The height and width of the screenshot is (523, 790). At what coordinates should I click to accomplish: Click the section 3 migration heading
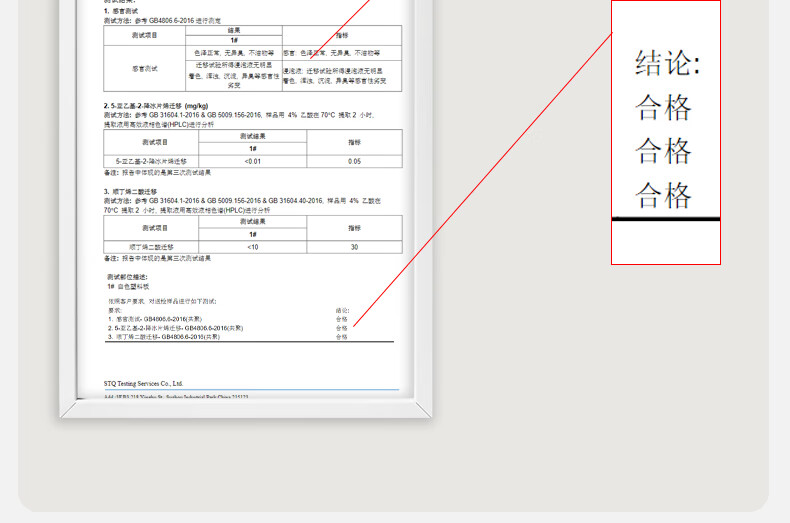click(x=132, y=191)
